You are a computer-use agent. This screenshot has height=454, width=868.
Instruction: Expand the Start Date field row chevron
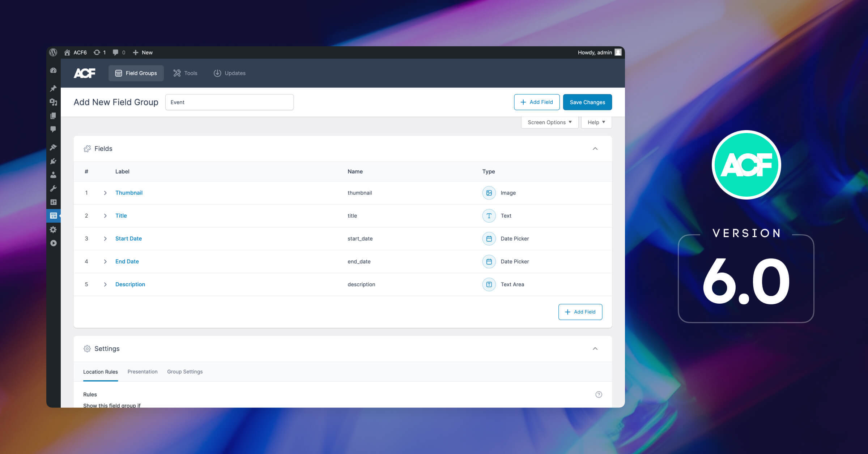click(x=105, y=239)
